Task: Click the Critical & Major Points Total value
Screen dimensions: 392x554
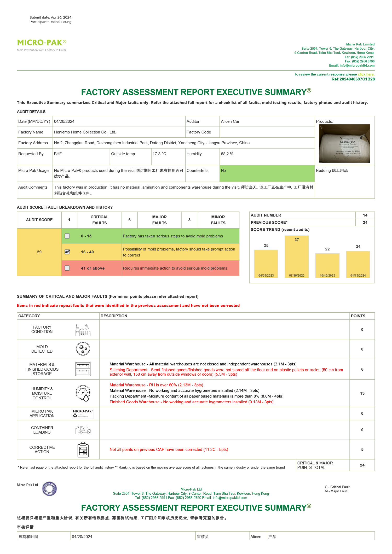Action: pos(362,465)
